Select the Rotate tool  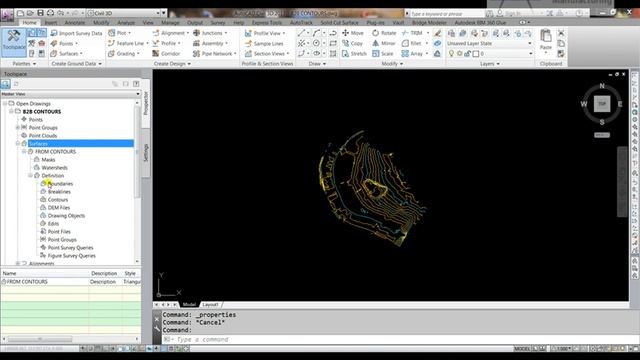(x=384, y=33)
